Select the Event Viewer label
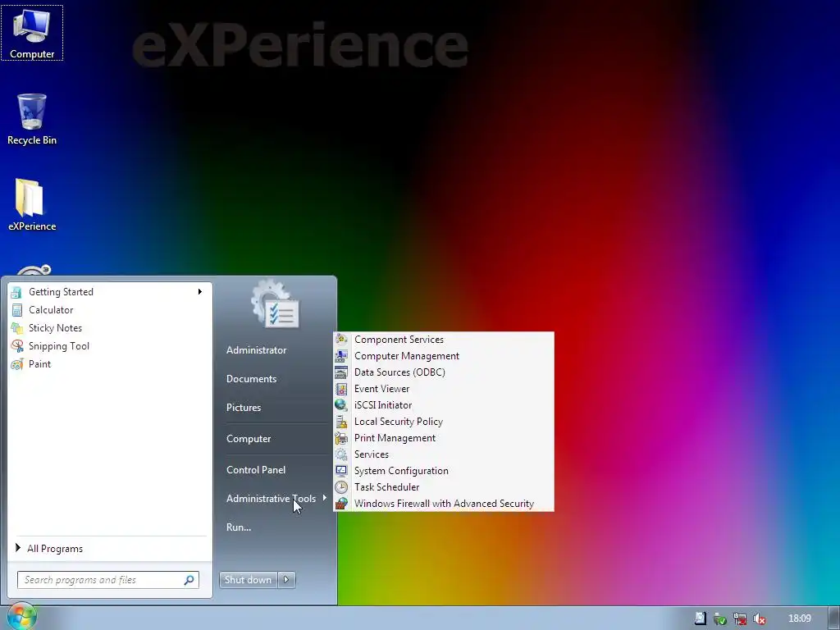Image resolution: width=840 pixels, height=630 pixels. (381, 389)
